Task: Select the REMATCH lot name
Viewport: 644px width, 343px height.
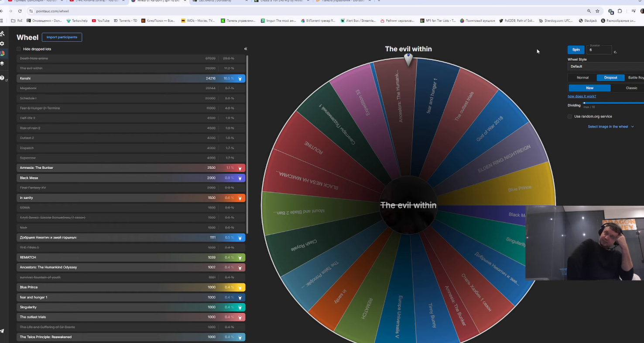Action: pos(28,257)
